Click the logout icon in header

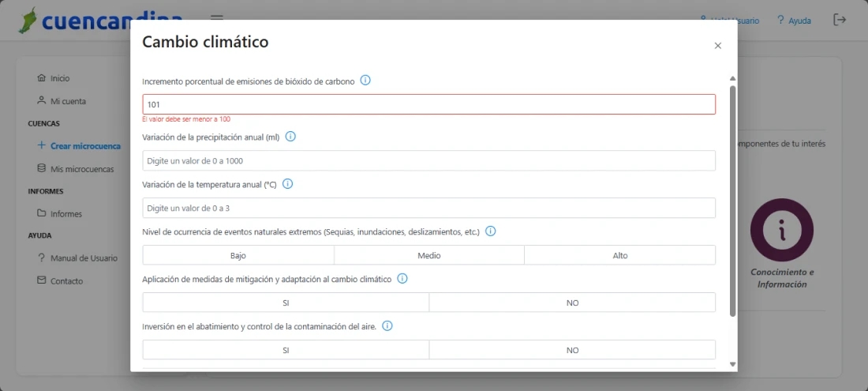click(840, 20)
